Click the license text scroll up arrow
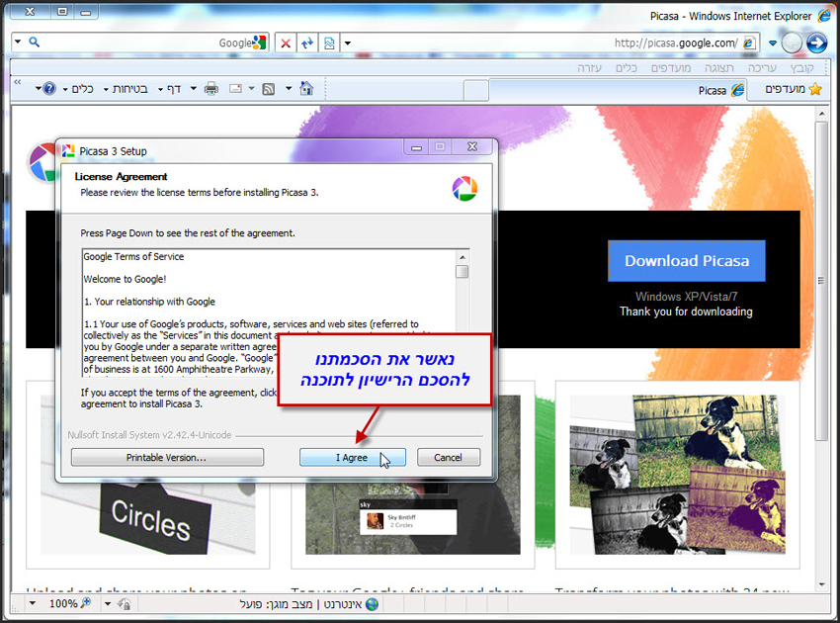 point(462,256)
